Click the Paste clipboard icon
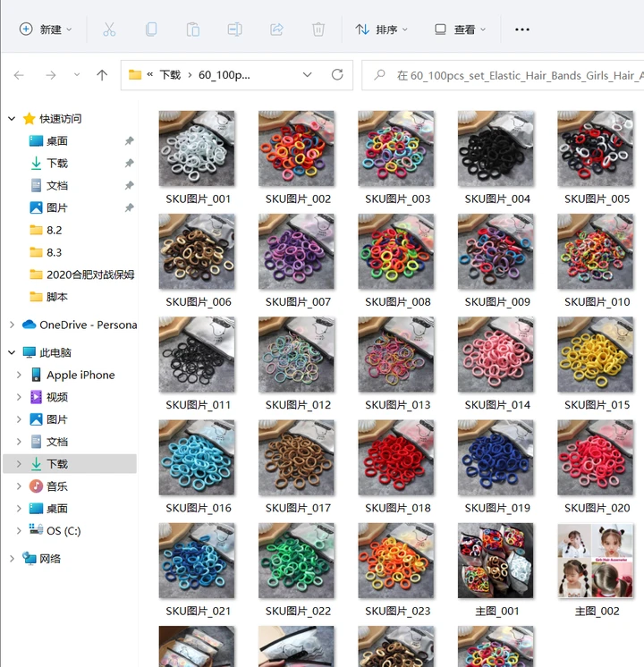The image size is (644, 667). (193, 30)
